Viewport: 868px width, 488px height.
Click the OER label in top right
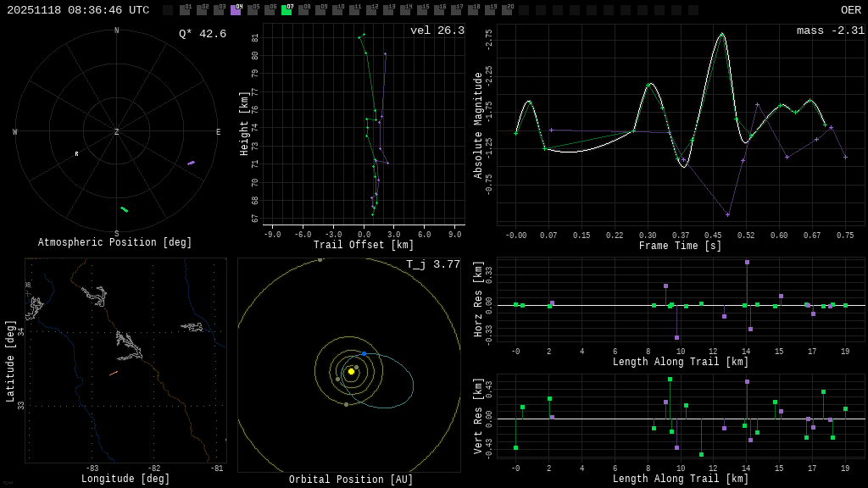(x=850, y=10)
